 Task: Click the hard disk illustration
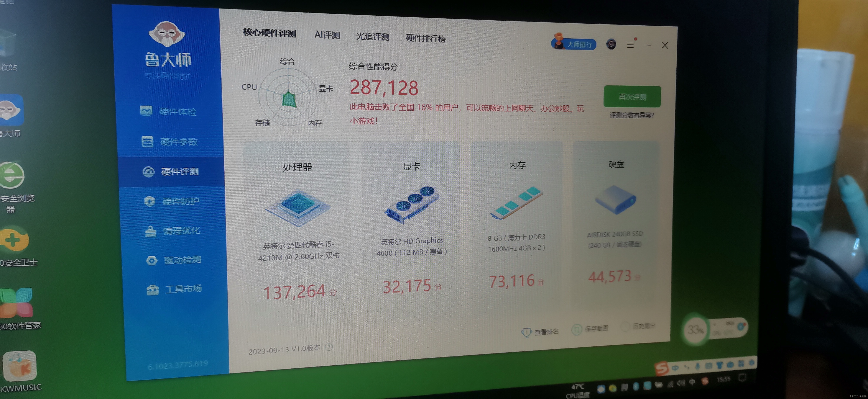[615, 200]
